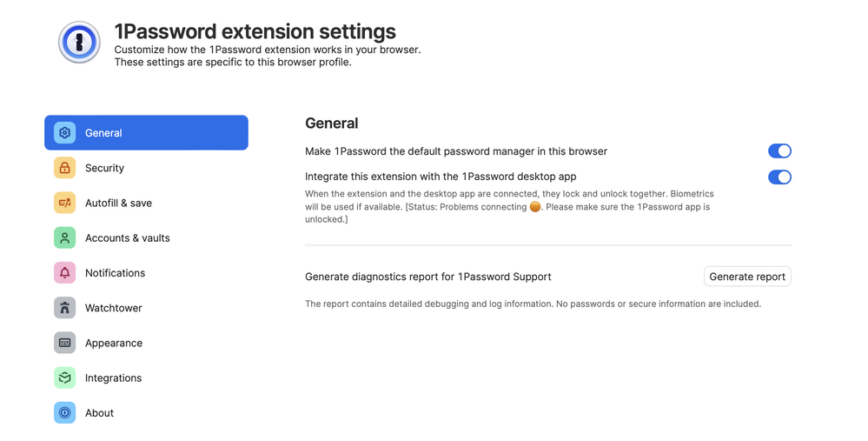Click the About circle icon

point(64,413)
